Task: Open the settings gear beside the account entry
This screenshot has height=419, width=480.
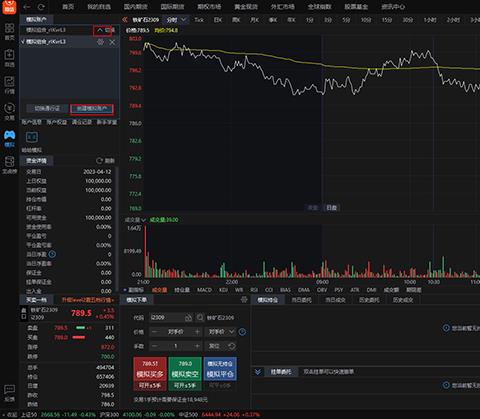Action: tap(100, 42)
